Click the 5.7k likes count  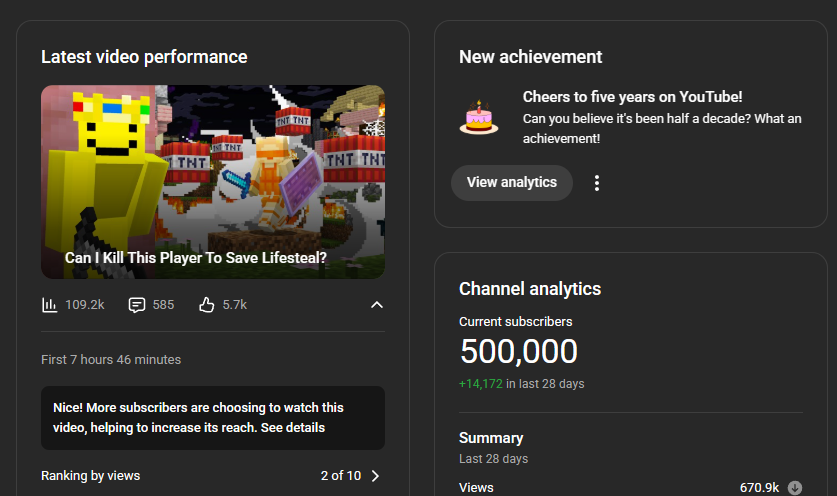[x=235, y=305]
